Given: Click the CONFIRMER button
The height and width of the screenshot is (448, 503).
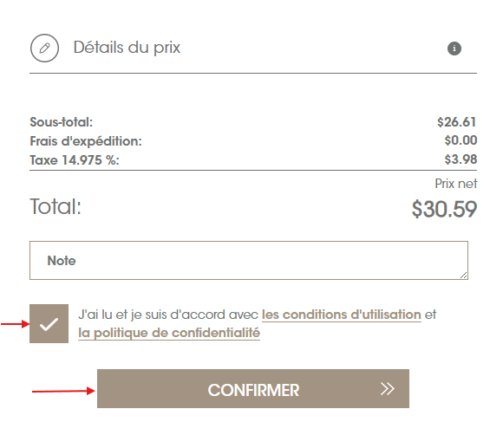Looking at the screenshot, I should [x=253, y=389].
